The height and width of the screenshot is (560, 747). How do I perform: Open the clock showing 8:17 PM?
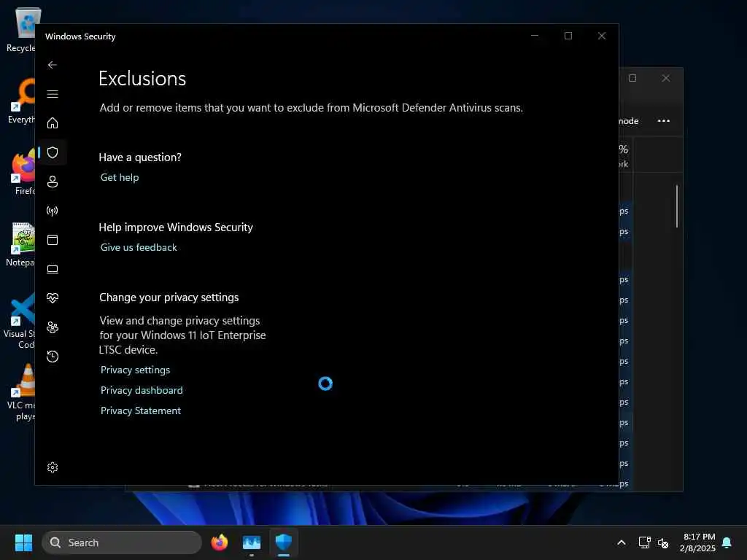[x=698, y=542]
